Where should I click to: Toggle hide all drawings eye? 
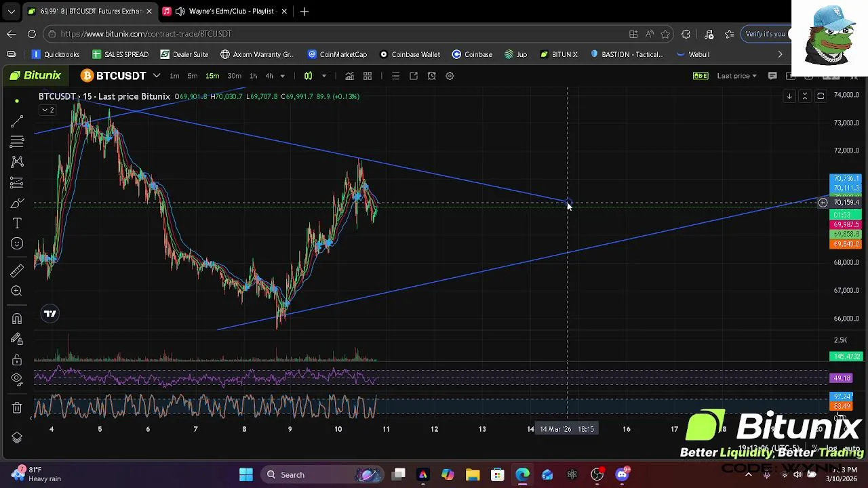(x=17, y=380)
